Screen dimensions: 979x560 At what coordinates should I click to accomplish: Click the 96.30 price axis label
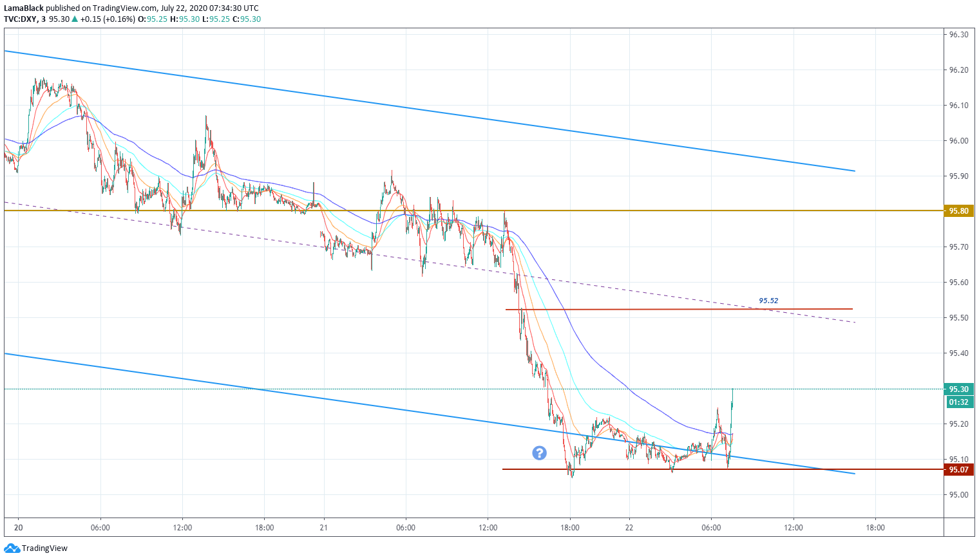pos(958,35)
